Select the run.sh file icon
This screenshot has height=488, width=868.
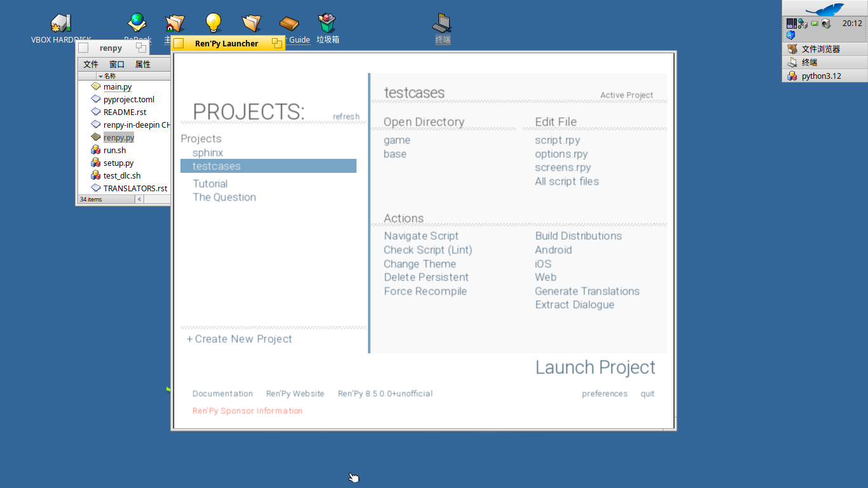tap(96, 151)
